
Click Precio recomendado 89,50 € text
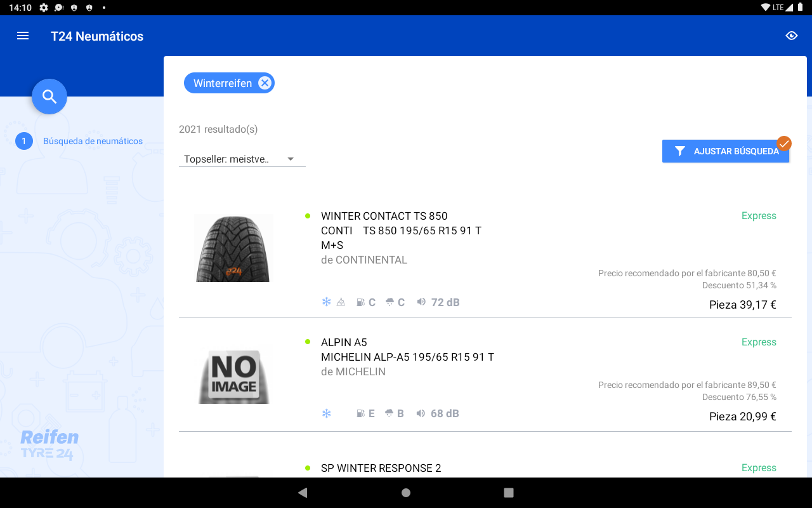pyautogui.click(x=687, y=385)
